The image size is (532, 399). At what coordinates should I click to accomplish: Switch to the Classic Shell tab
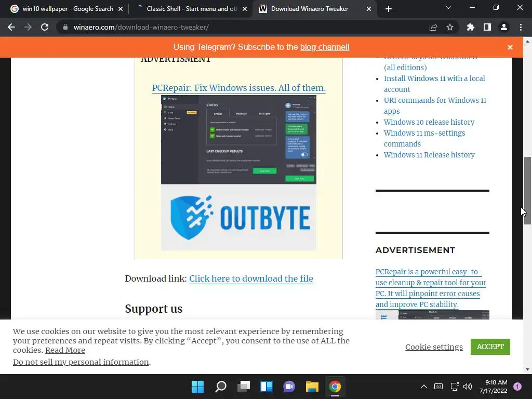pyautogui.click(x=190, y=9)
